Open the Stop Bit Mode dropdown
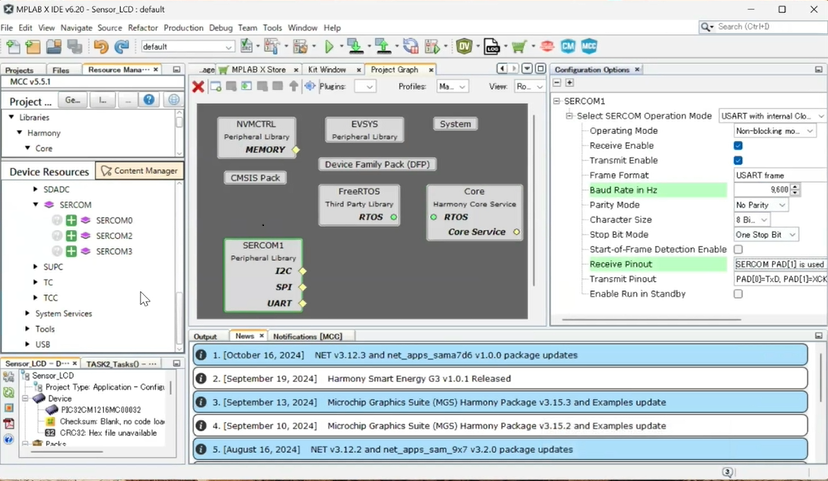The height and width of the screenshot is (481, 828). [765, 234]
